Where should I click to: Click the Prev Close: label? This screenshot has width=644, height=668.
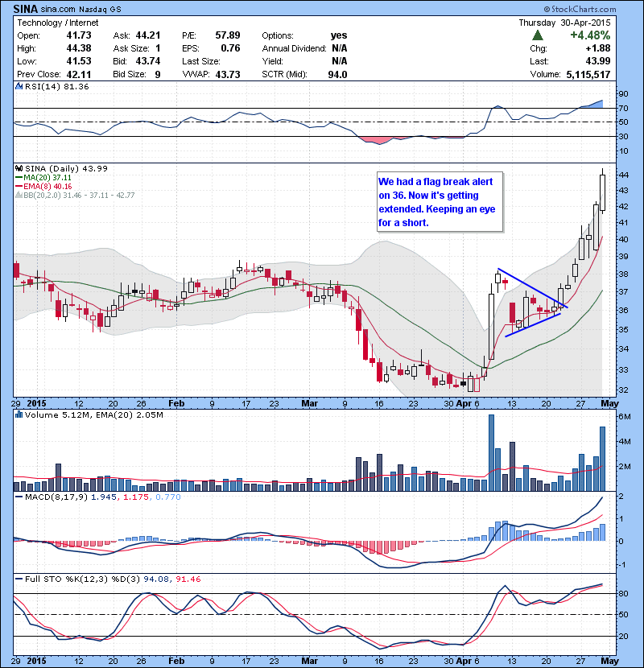click(x=39, y=74)
